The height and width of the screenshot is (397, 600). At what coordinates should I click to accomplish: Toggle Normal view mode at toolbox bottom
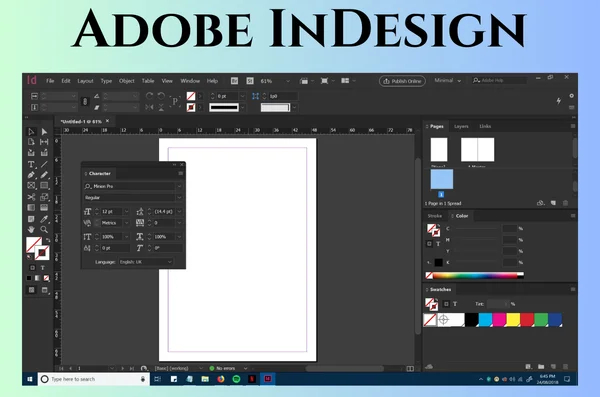pos(31,290)
